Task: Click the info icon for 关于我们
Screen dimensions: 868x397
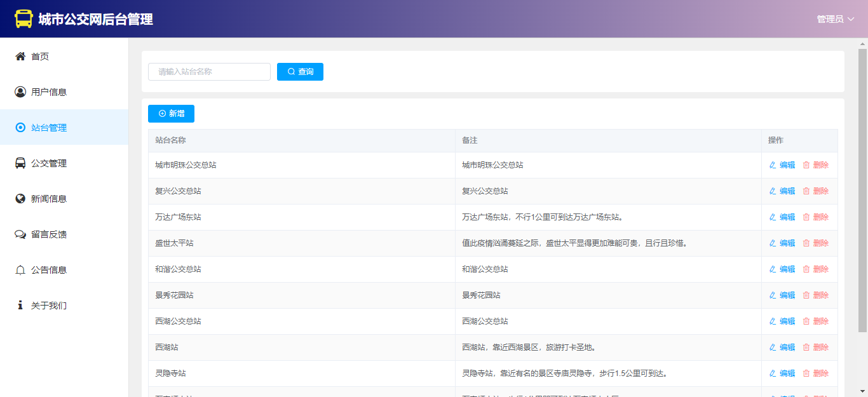Action: pos(20,306)
